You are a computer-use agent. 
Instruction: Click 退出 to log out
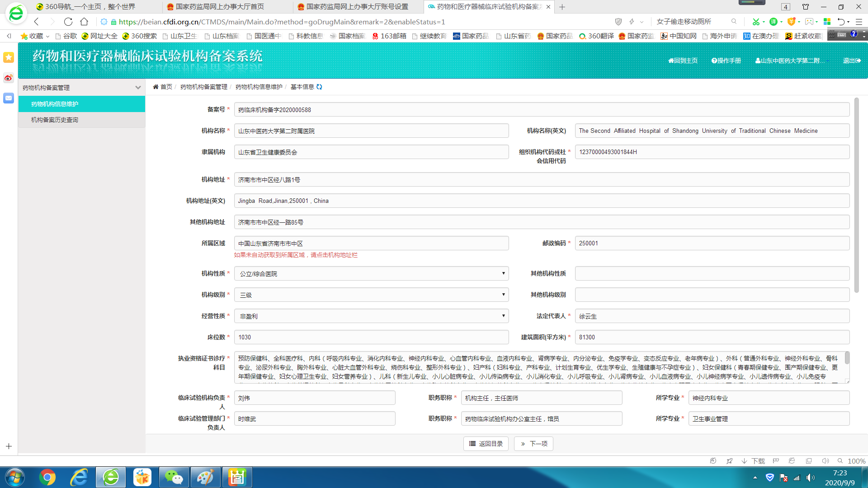coord(852,61)
